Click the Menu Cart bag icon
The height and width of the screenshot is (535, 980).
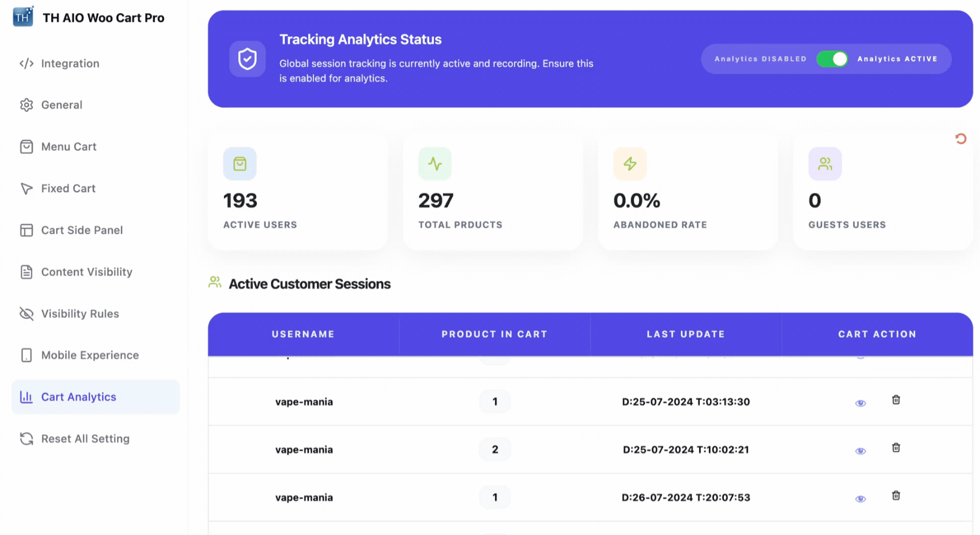26,147
